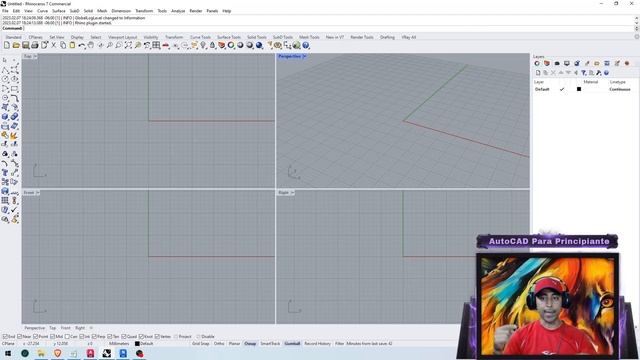Switch to the Solid Tools toolbar tab

[x=257, y=37]
